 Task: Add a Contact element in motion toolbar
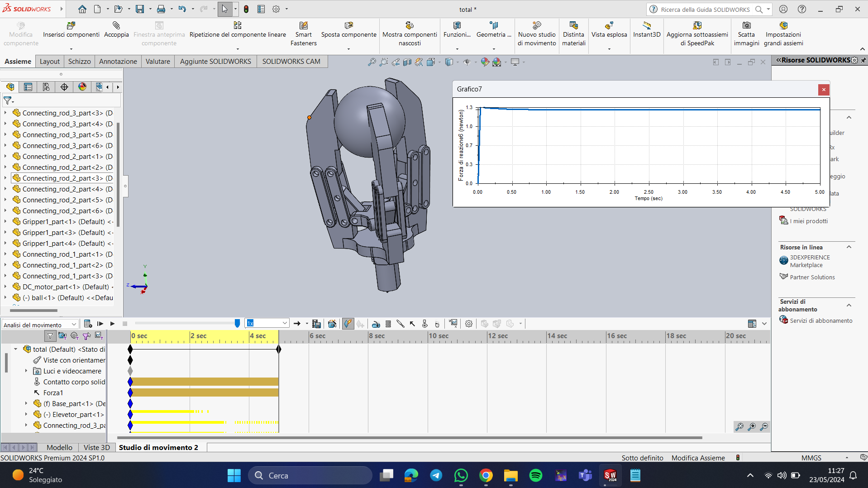point(424,324)
